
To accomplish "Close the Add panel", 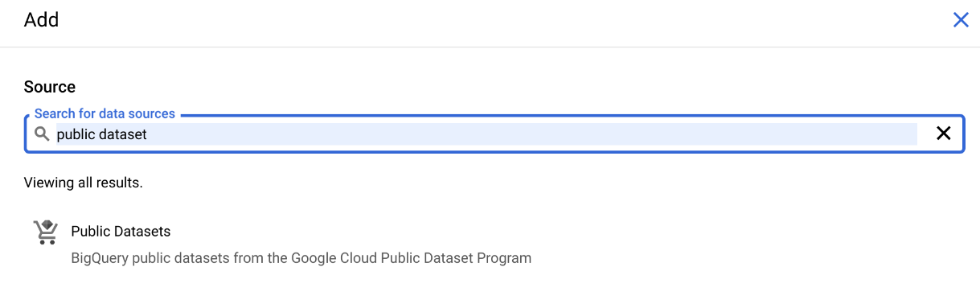I will pos(961,20).
